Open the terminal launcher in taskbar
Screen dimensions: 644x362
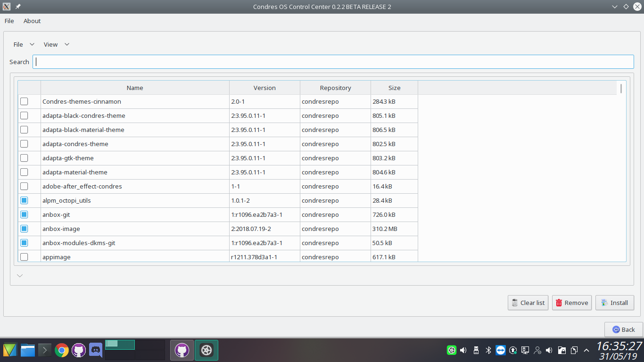tap(44, 350)
